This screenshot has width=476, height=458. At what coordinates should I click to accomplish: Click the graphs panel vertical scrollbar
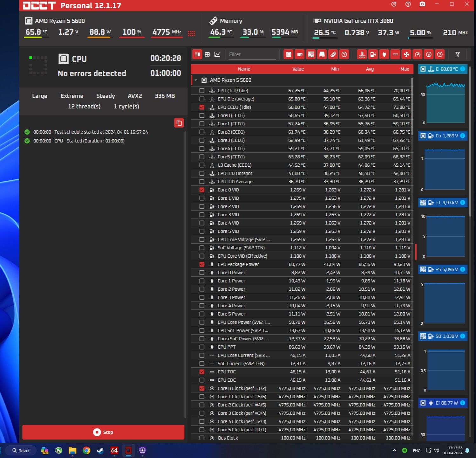470,142
